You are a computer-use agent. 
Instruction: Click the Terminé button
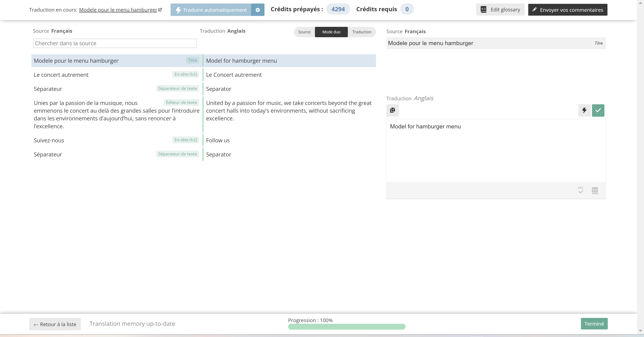[594, 324]
